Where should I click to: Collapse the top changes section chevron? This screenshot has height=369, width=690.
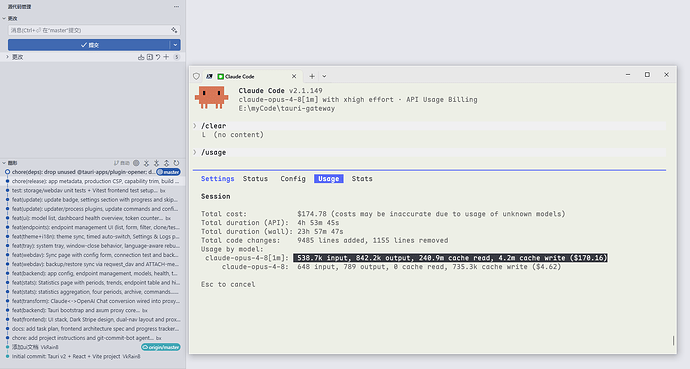coord(4,18)
